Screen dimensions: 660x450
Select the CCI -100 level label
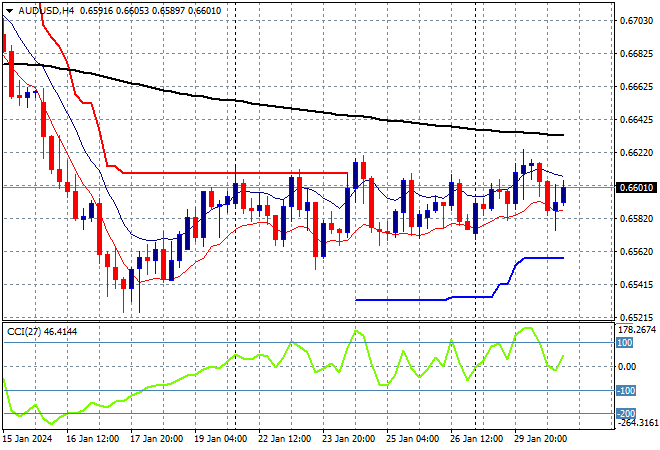pyautogui.click(x=626, y=391)
